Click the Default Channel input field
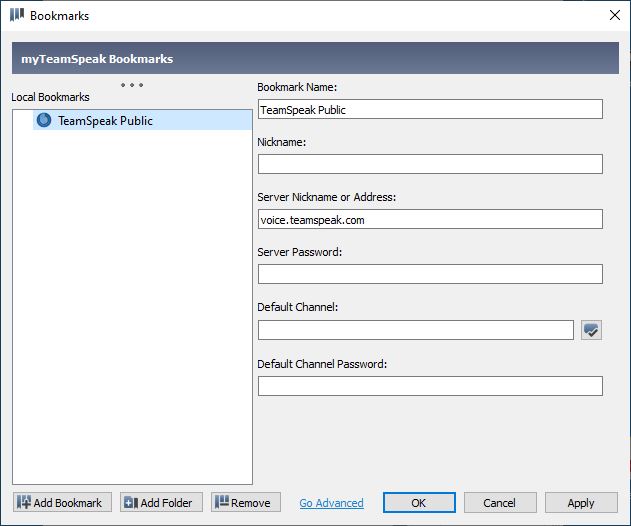Viewport: 631px width, 526px height. coord(416,330)
